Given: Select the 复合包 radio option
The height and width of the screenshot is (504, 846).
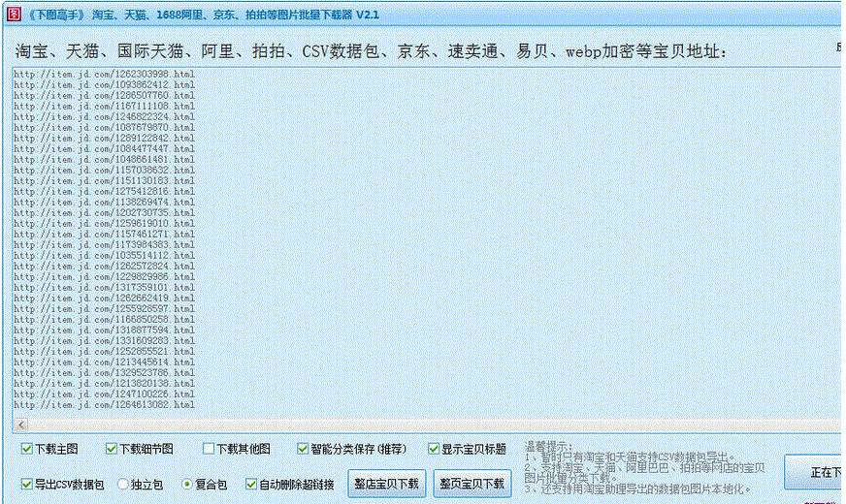Looking at the screenshot, I should point(186,484).
